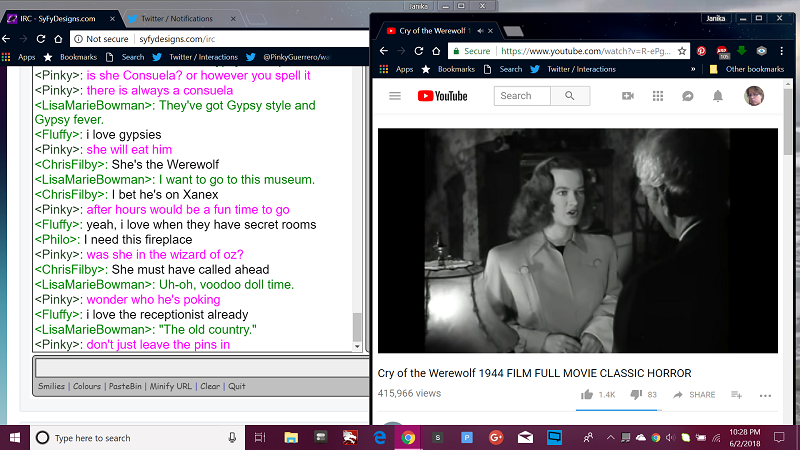The image size is (800, 450).
Task: Quit the IRC chat
Action: pyautogui.click(x=237, y=386)
